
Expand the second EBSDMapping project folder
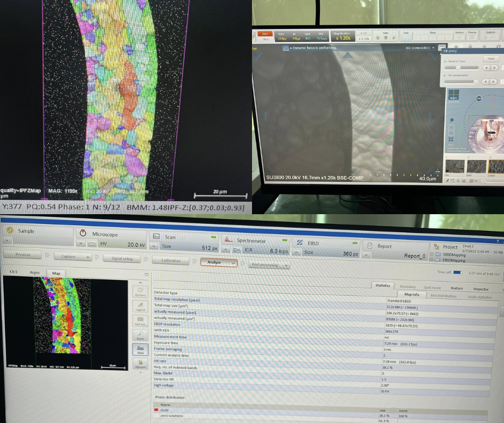click(x=432, y=259)
